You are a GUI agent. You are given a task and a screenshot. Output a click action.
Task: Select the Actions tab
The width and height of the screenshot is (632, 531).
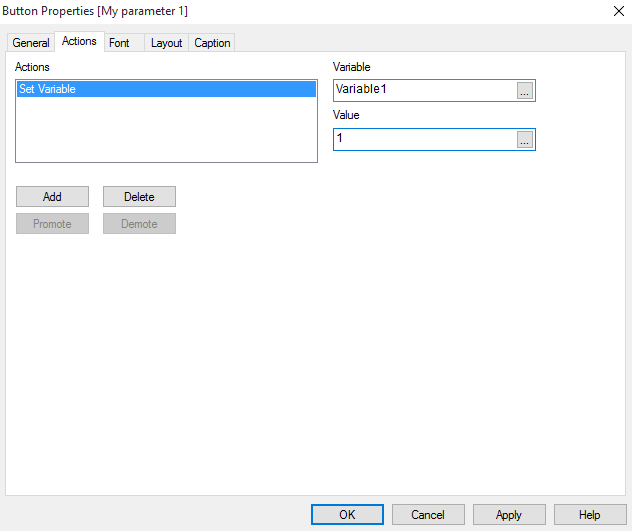(x=79, y=42)
